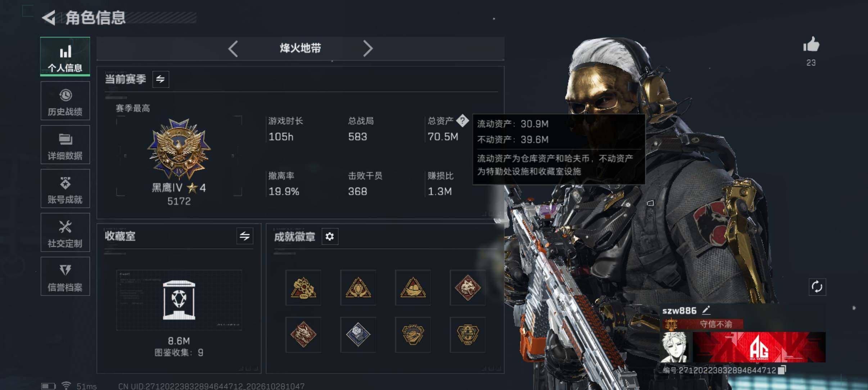Open the 收藏室 showcase thumbnail
Screen dimensions: 868x390
click(179, 300)
